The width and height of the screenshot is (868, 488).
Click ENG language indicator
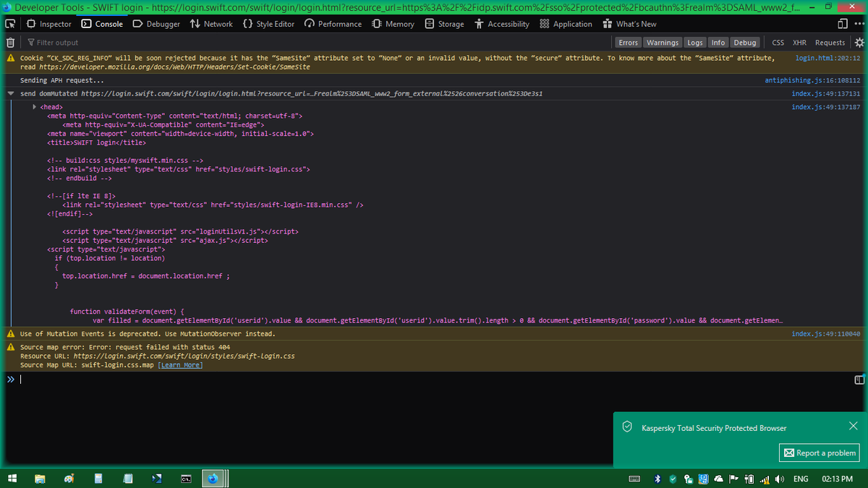coord(801,479)
